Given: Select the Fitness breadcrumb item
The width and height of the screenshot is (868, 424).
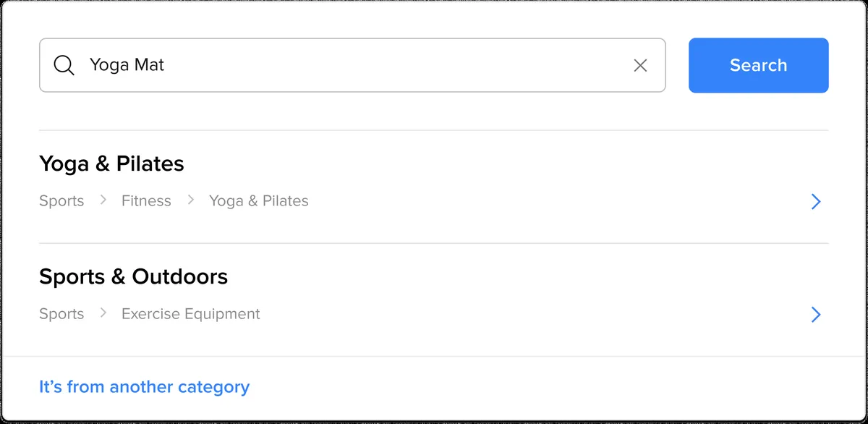Looking at the screenshot, I should click(x=146, y=201).
